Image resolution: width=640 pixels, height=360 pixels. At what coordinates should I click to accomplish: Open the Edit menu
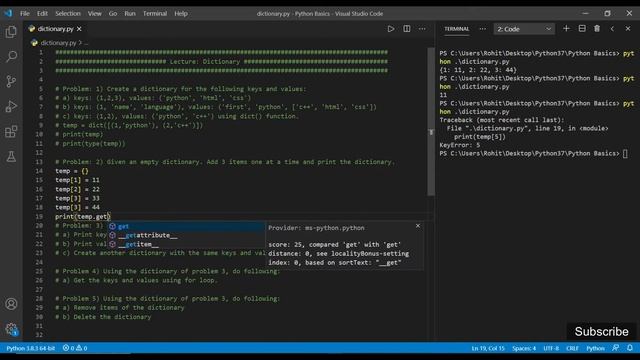point(42,13)
